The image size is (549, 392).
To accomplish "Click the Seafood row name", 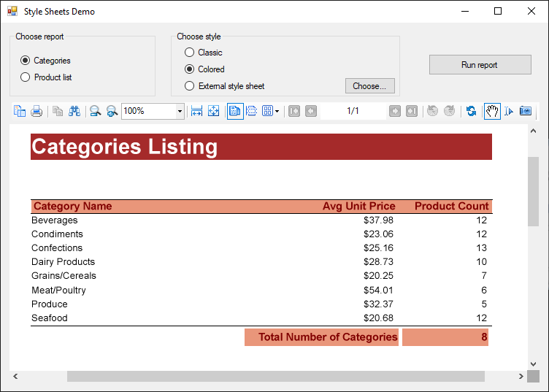I will coord(50,318).
